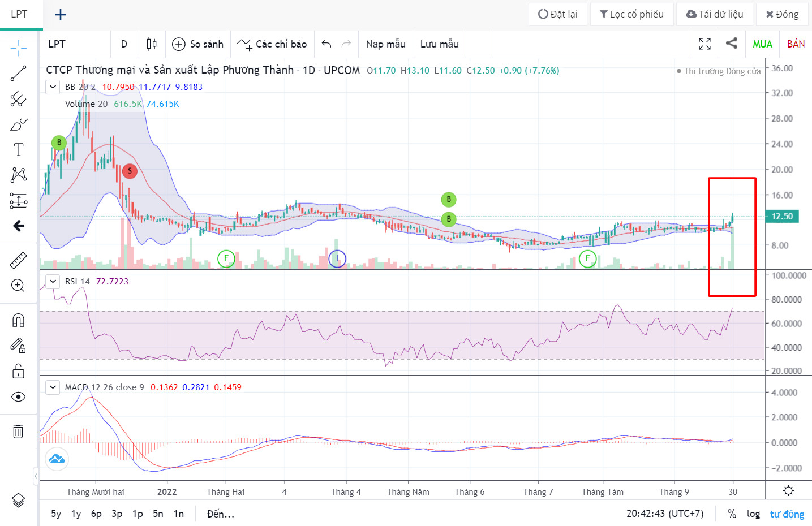Click the share chart icon
This screenshot has width=812, height=526.
pyautogui.click(x=731, y=44)
